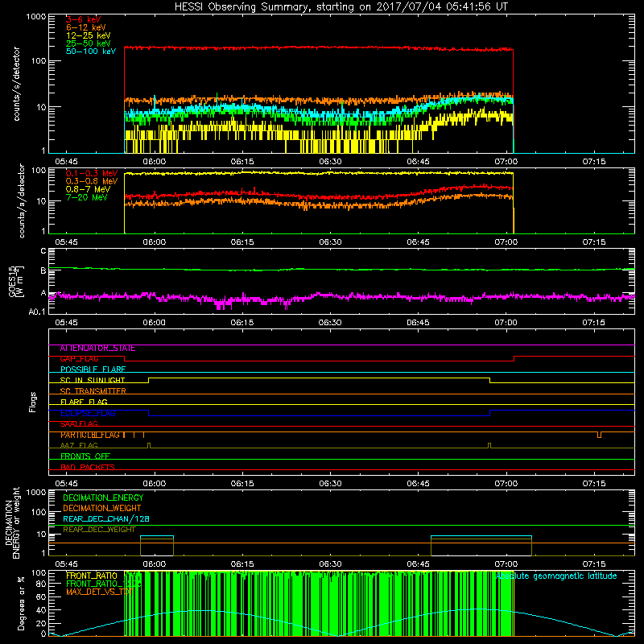Click the 06:45 time label under the Flags panel
Viewport: 644px width, 644px height.
(x=418, y=484)
